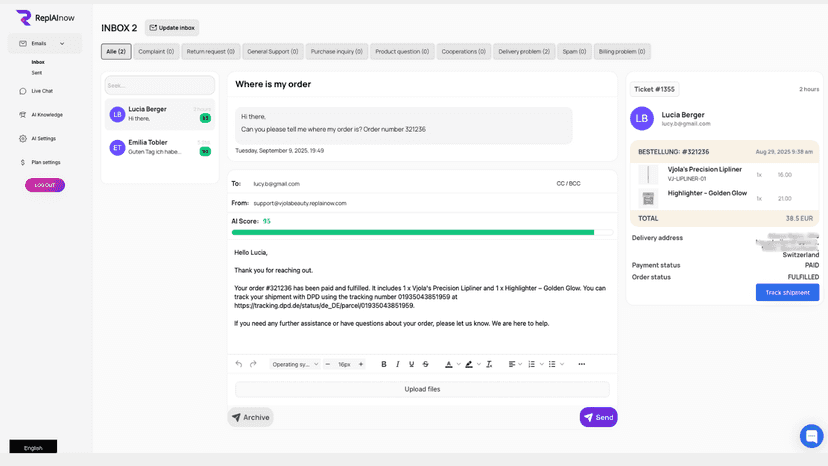Open highlight color dropdown arrow
Image resolution: width=828 pixels, height=466 pixels.
(479, 364)
